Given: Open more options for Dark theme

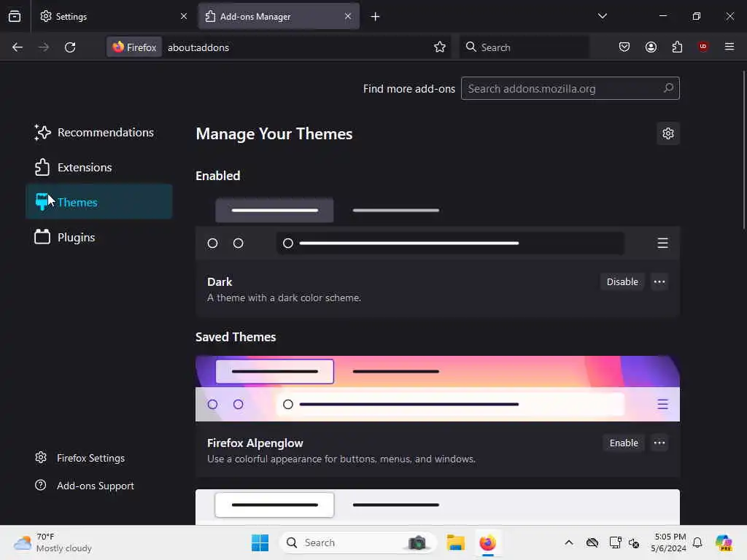Looking at the screenshot, I should coord(659,282).
